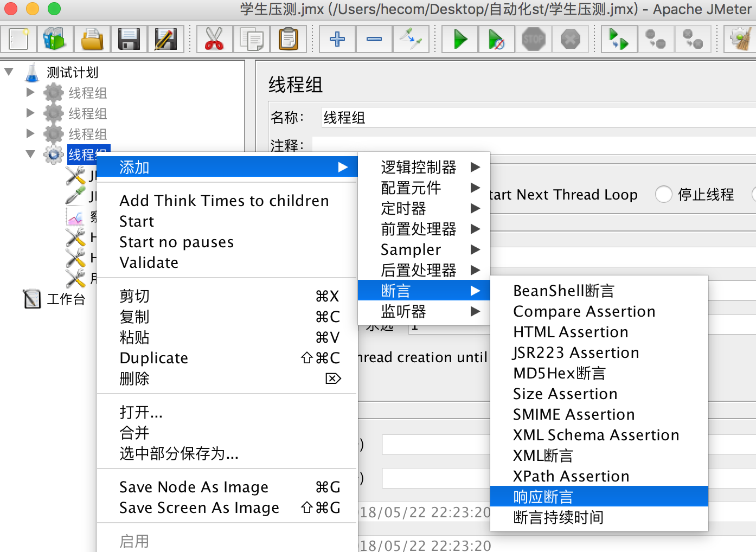Choose Start in the context menu
This screenshot has width=756, height=552.
pyautogui.click(x=227, y=221)
